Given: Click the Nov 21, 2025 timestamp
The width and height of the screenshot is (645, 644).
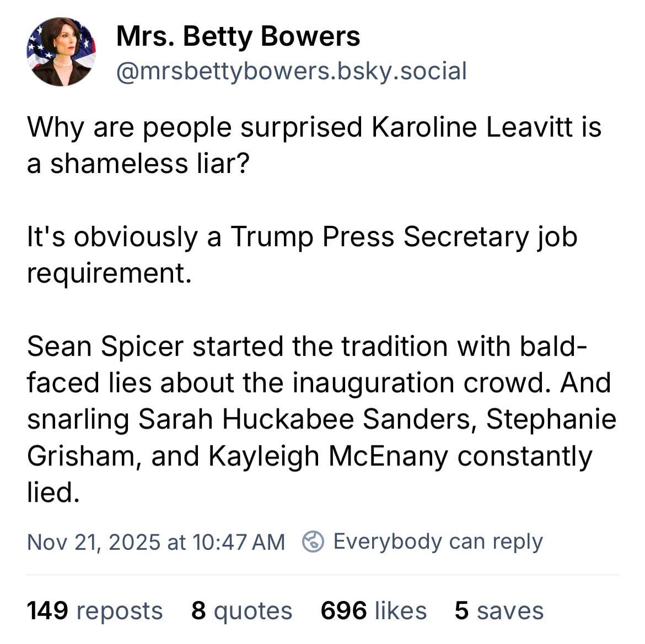Looking at the screenshot, I should [x=155, y=542].
